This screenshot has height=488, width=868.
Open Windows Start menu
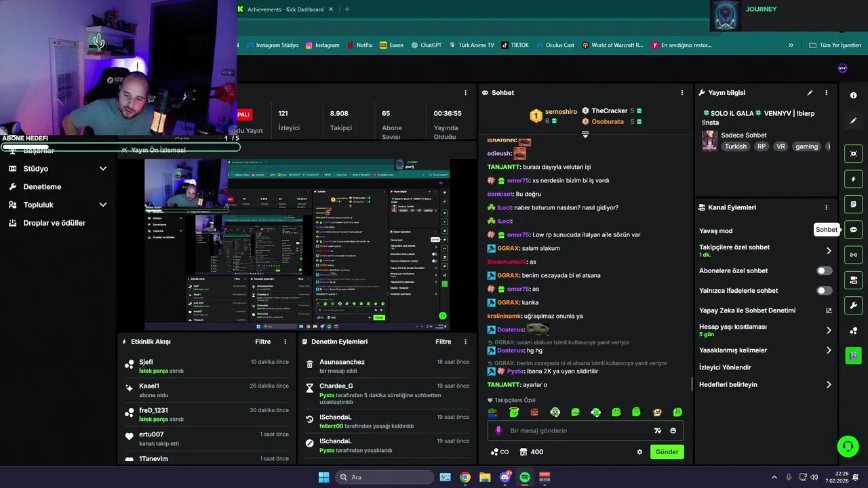[323, 477]
